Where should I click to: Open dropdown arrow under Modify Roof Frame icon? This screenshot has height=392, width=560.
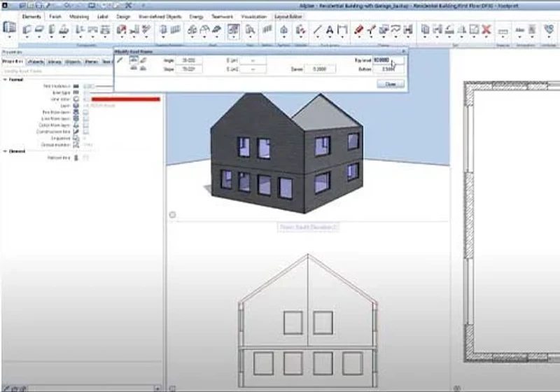(x=234, y=37)
